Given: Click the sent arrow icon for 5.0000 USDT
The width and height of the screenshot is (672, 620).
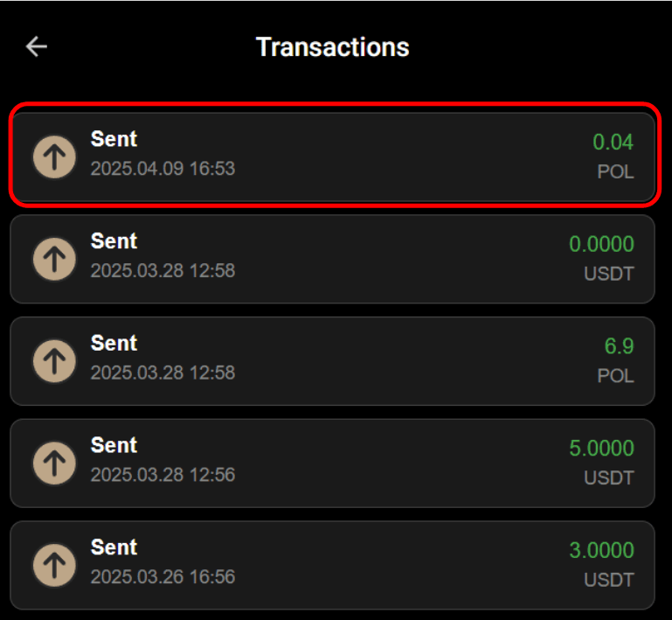Looking at the screenshot, I should click(54, 463).
